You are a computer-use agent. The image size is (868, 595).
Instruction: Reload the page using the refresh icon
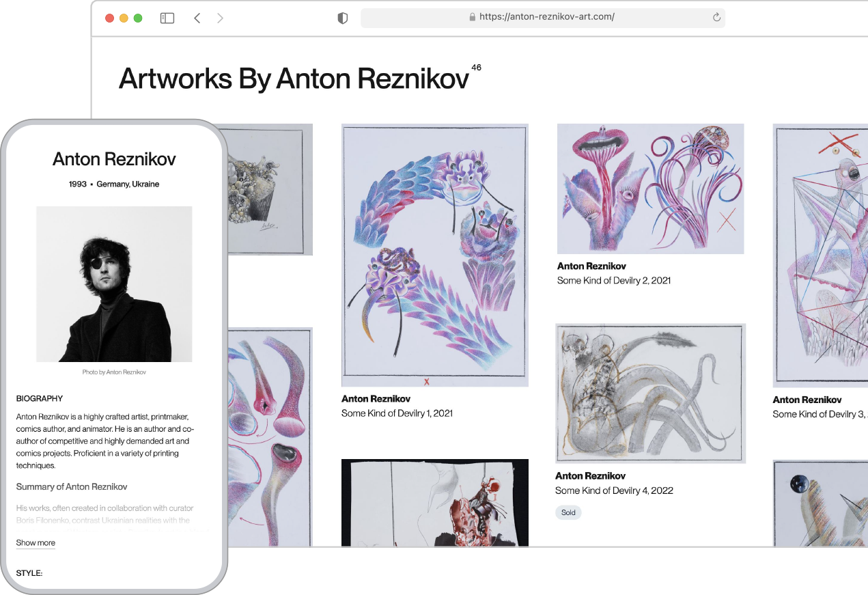(x=716, y=18)
